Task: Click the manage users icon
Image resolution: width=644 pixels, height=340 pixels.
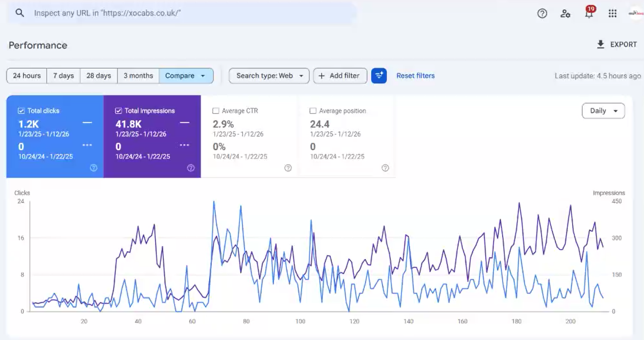Action: 565,14
